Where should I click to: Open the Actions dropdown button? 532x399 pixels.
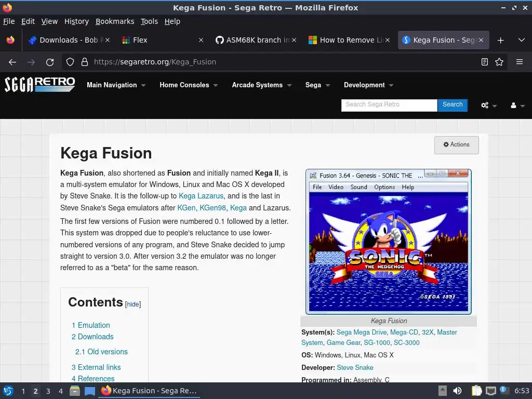pyautogui.click(x=456, y=145)
